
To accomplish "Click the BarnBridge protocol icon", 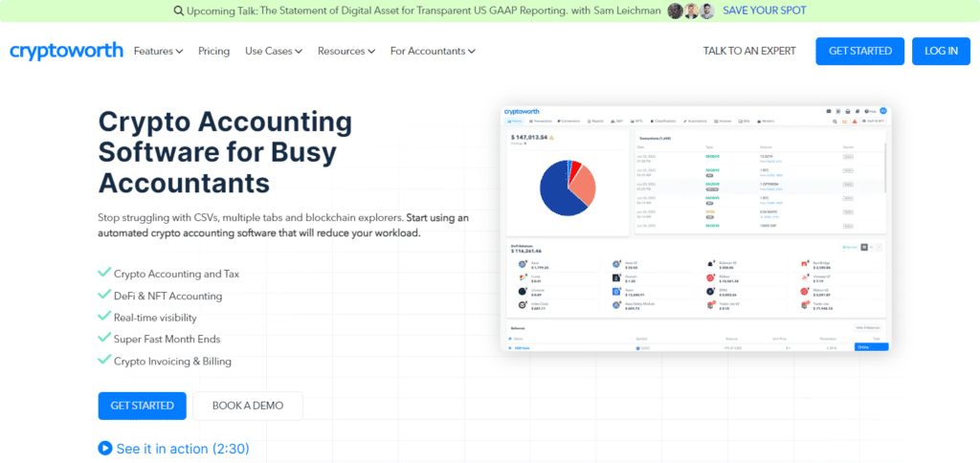I will [x=804, y=264].
